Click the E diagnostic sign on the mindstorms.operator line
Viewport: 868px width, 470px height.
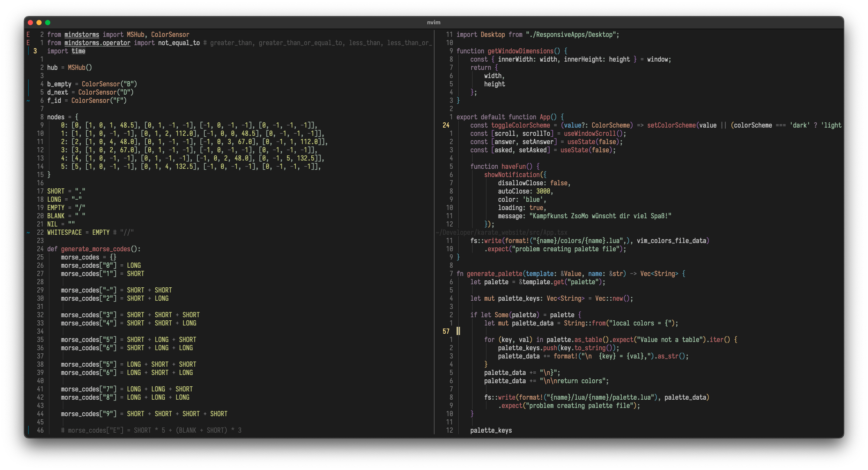(28, 43)
